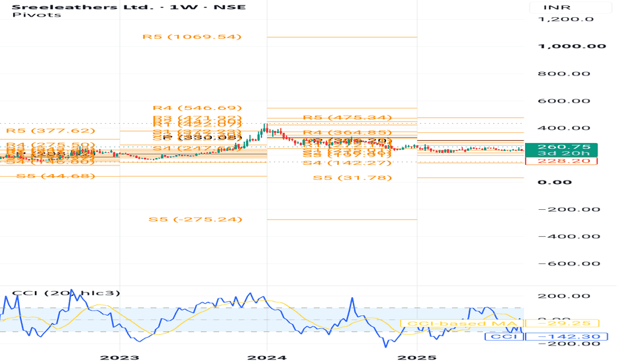
Task: Select the R5 (1069.54) pivot label
Action: tap(192, 36)
